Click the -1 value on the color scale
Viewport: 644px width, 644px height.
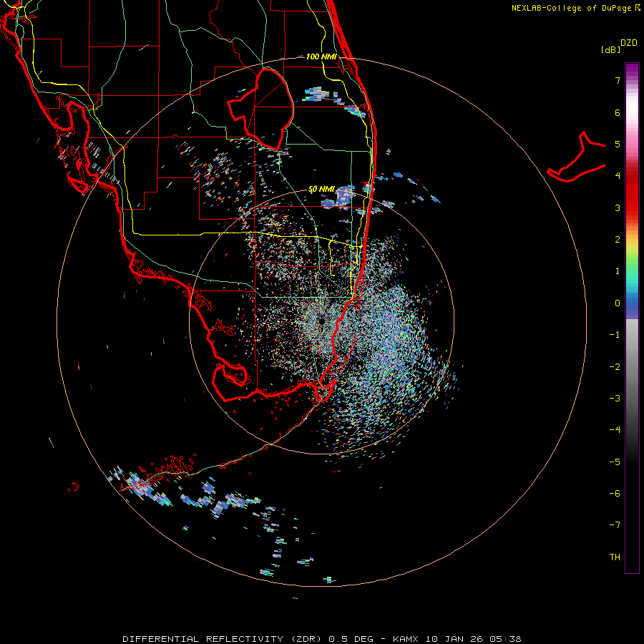615,335
